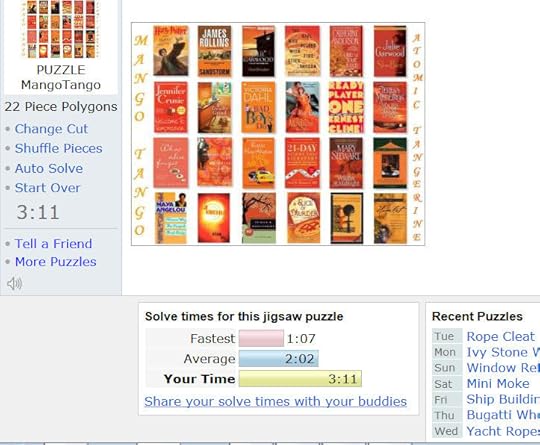Select the Harry Potter book cover
540x445 pixels.
171,51
